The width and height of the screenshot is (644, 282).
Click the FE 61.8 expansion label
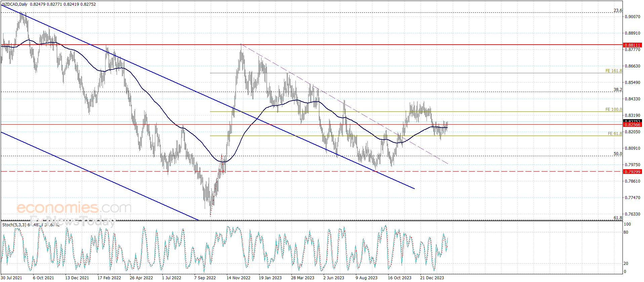[x=615, y=134]
